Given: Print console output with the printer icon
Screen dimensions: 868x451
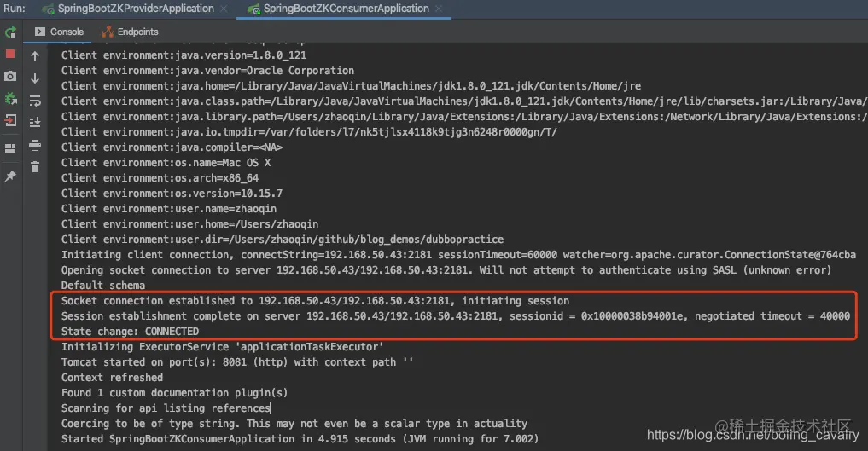Looking at the screenshot, I should click(x=35, y=145).
